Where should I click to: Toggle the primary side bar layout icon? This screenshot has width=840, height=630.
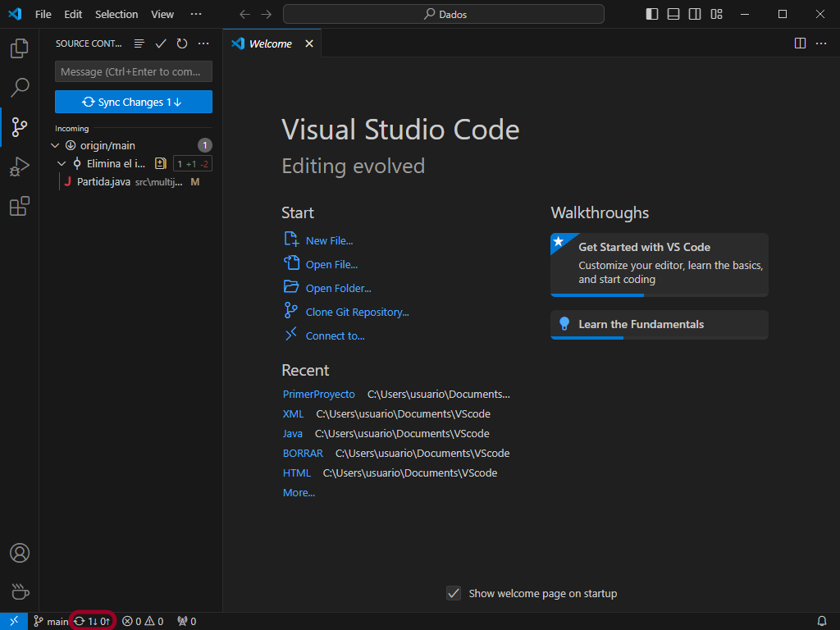point(652,15)
